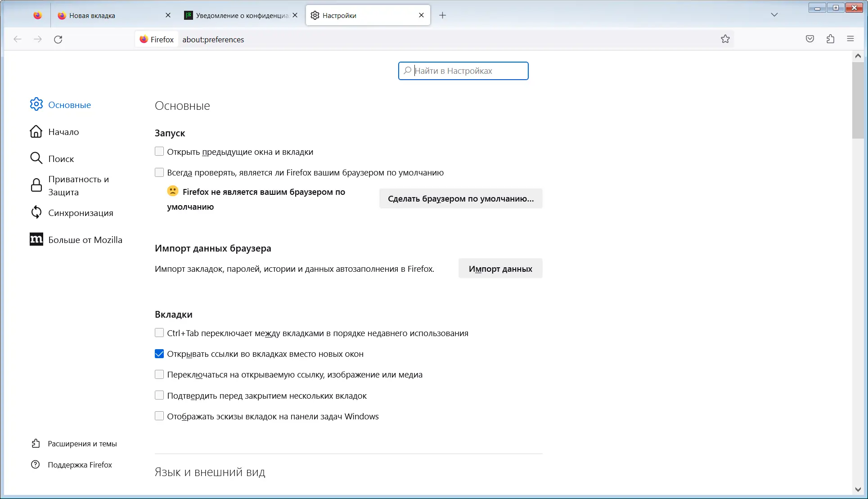Enable Открыть предыдущие окна и вкладки
Screen dimensions: 868x499
pos(159,152)
